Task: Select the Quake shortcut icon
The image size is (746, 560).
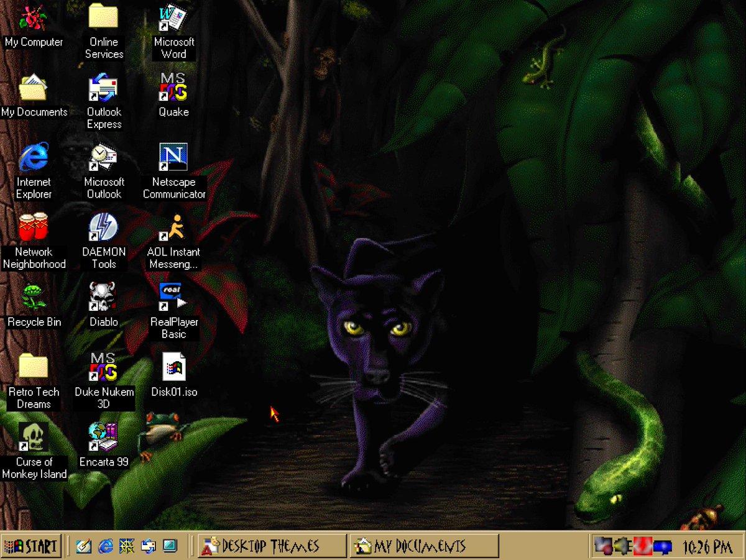Action: click(173, 87)
